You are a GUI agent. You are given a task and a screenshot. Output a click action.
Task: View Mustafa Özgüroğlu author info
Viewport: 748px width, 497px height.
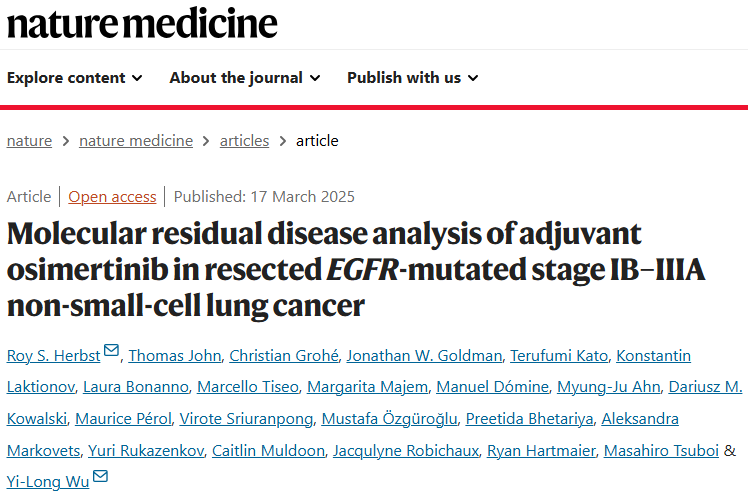click(389, 419)
